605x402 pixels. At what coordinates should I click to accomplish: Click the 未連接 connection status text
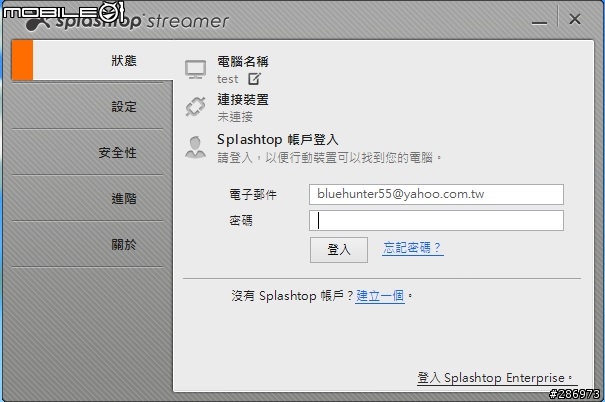(x=235, y=117)
